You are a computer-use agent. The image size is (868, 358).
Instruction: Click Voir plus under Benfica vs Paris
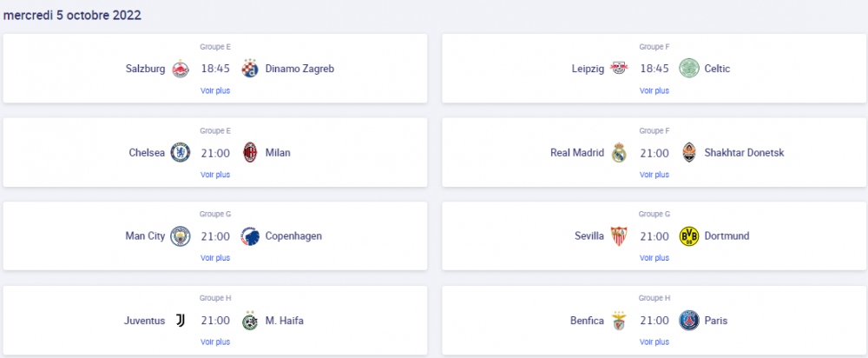click(654, 342)
